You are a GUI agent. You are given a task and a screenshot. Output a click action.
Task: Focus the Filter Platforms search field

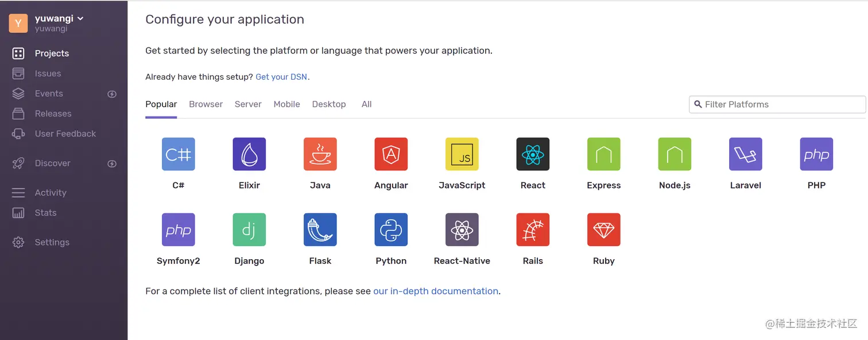pos(781,104)
